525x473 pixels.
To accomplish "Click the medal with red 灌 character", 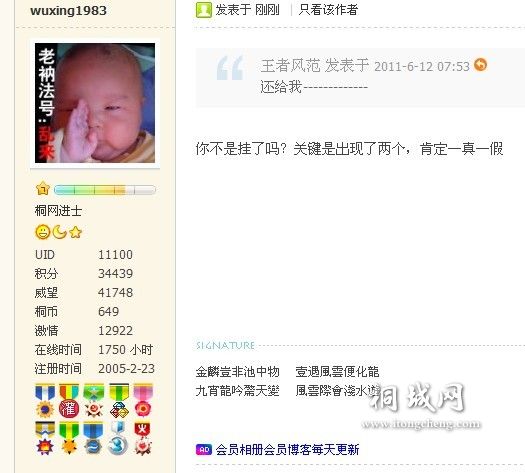I will 69,401.
